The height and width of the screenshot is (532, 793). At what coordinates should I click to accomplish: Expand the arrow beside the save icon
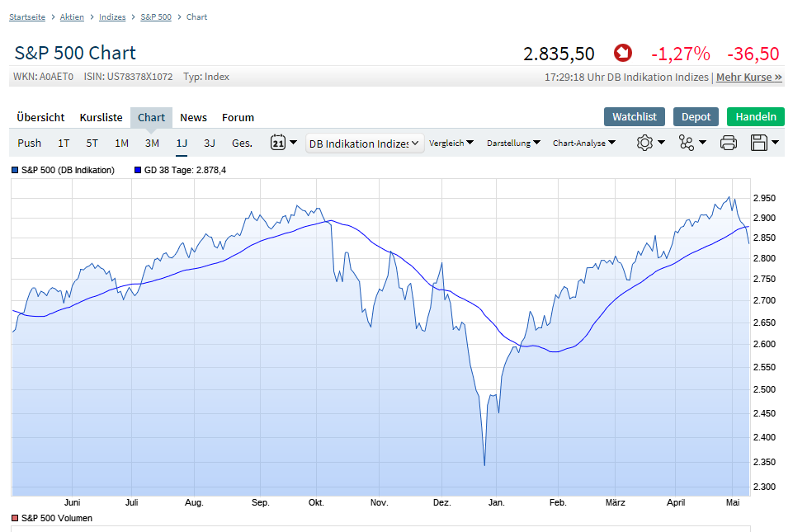[776, 143]
